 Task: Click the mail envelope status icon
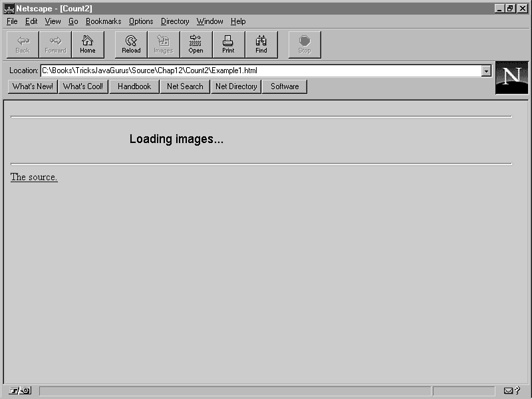coord(508,391)
